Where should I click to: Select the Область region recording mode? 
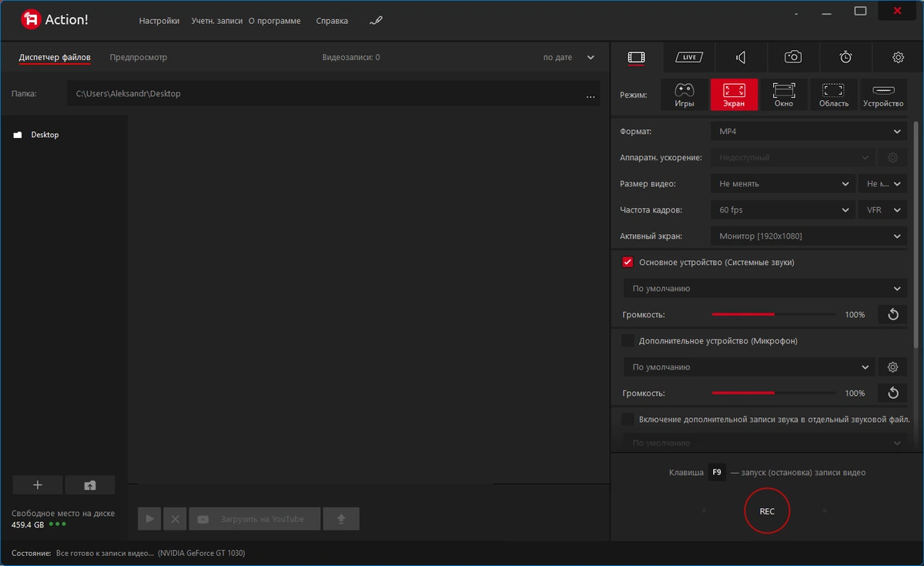[x=834, y=95]
